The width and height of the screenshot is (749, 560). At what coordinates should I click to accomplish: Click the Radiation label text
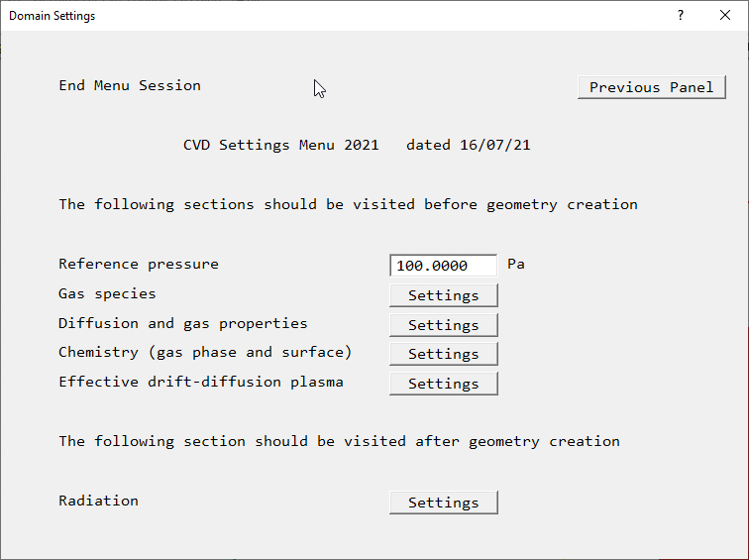click(98, 501)
